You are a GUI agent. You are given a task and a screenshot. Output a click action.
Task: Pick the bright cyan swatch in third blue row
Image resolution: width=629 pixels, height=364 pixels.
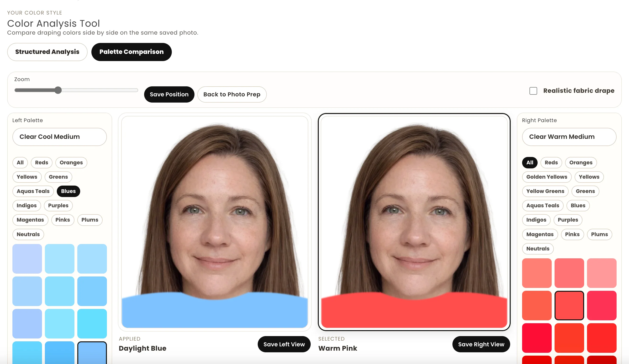[92, 324]
